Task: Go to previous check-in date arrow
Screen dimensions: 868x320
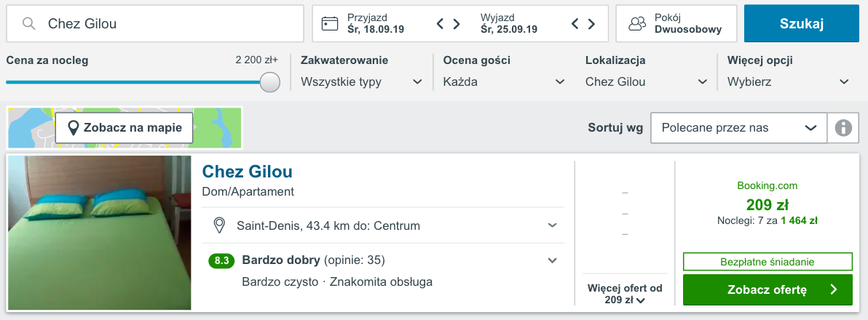Action: (441, 24)
